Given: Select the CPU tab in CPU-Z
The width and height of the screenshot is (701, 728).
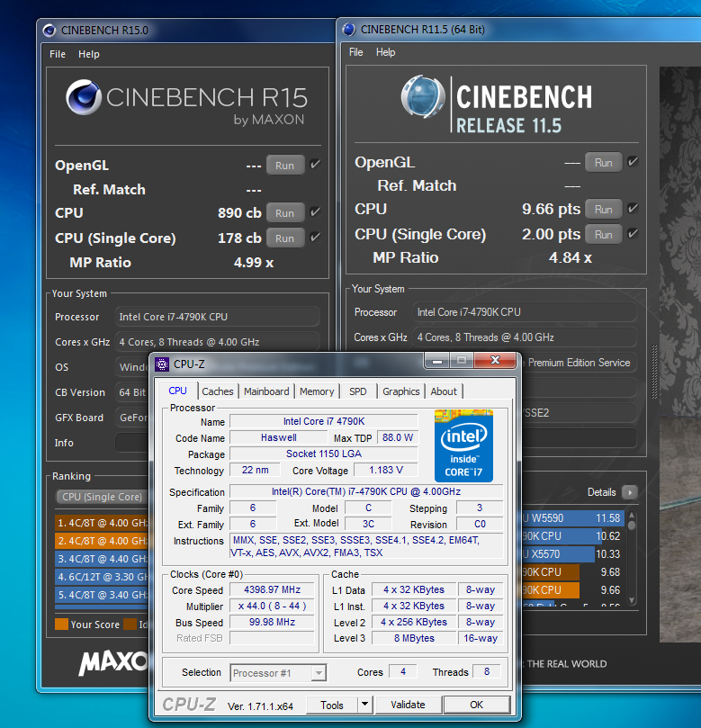Looking at the screenshot, I should point(178,391).
